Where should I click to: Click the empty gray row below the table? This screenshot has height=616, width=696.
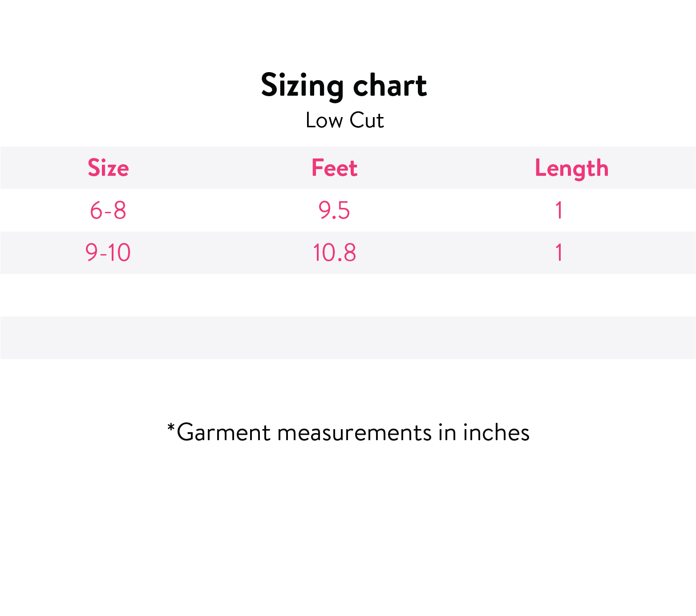[348, 337]
